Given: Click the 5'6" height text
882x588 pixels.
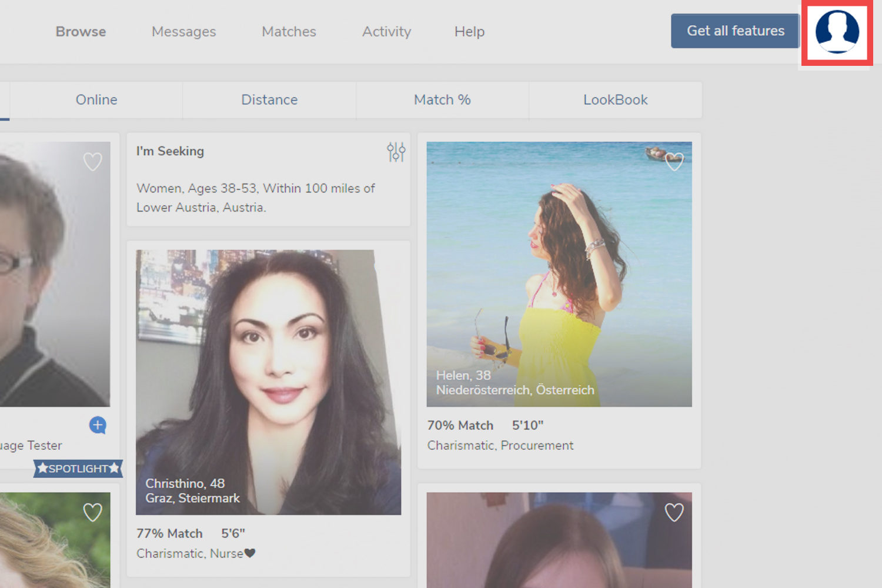Looking at the screenshot, I should coord(233,533).
